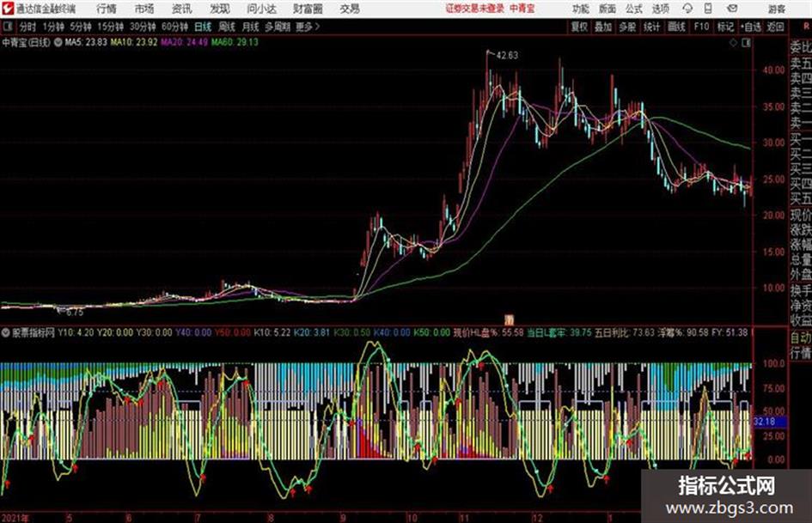The height and width of the screenshot is (523, 812).
Task: Click the diamond icon at chart top-right
Action: click(733, 43)
